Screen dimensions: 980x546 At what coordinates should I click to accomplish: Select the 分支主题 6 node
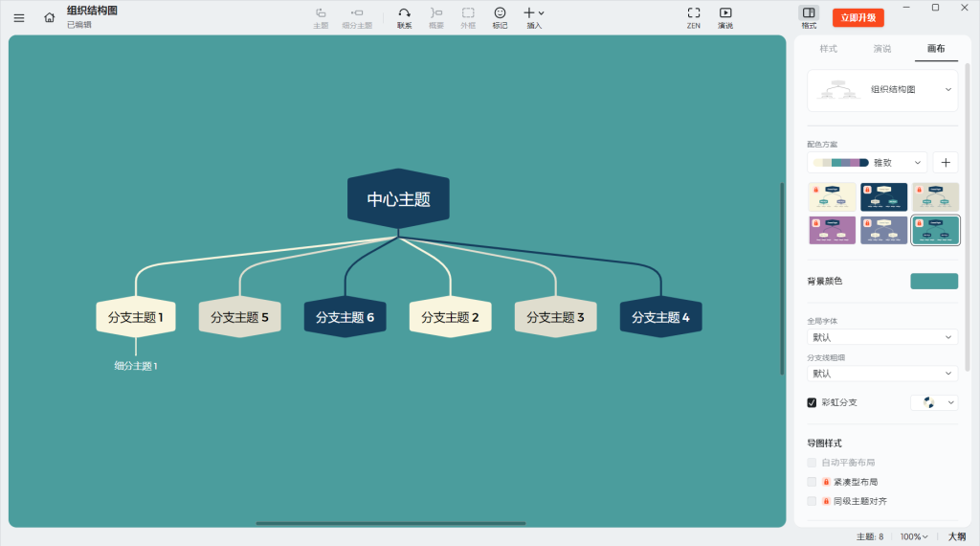345,317
